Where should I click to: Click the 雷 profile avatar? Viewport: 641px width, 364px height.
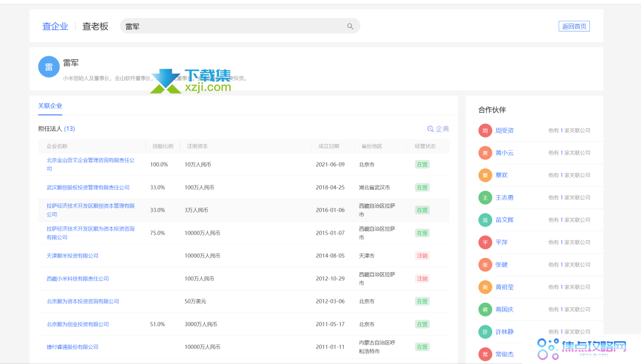pos(49,66)
